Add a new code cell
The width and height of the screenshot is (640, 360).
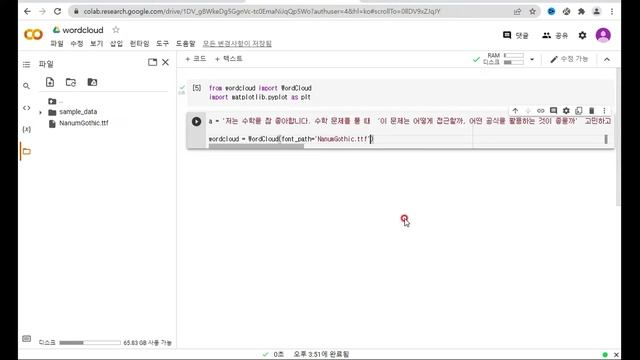pyautogui.click(x=196, y=59)
